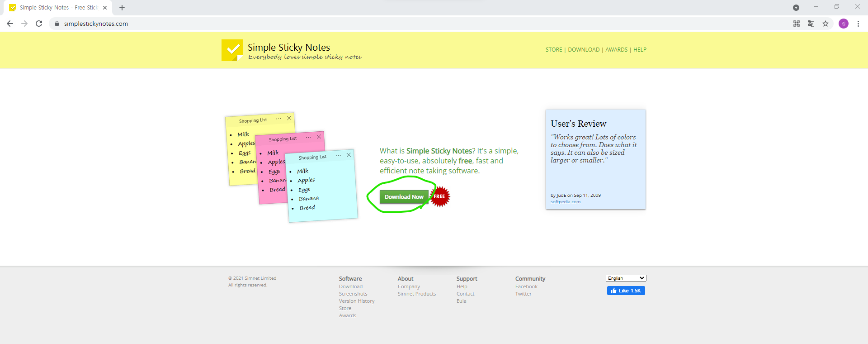Screen dimensions: 868x344
Task: Open the footer Contact link
Action: pos(465,294)
